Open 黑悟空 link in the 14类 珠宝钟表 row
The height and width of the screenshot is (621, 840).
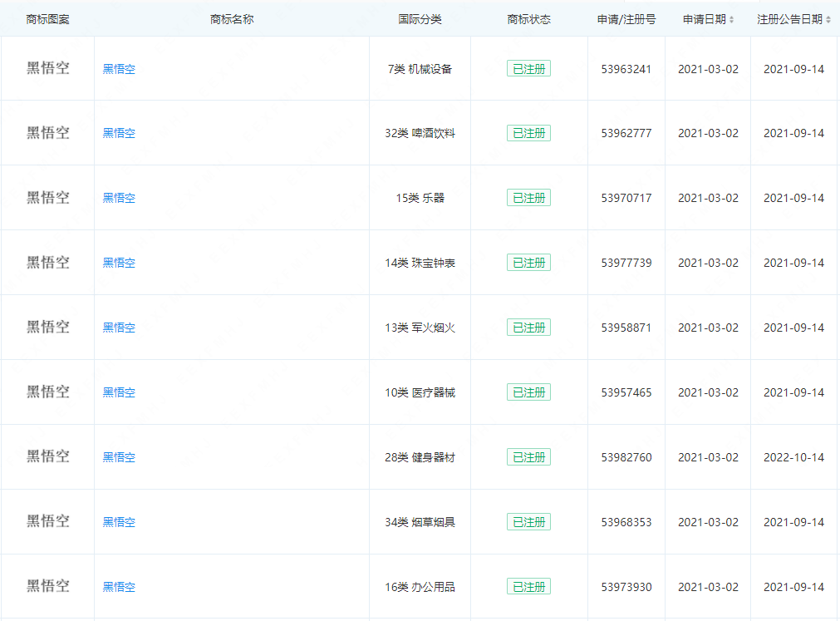(119, 263)
